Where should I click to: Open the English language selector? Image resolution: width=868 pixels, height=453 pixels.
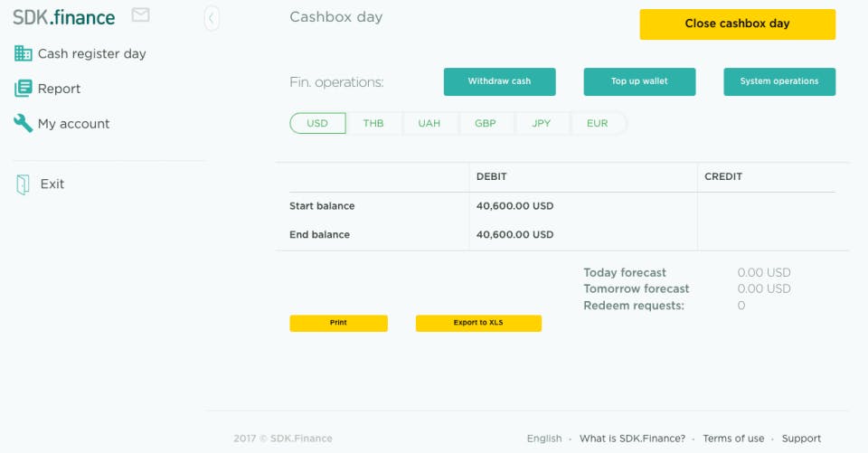(x=544, y=439)
